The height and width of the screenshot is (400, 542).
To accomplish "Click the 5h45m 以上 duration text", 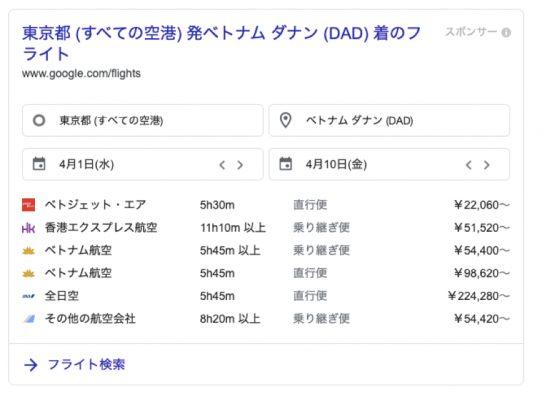I will pos(230,251).
